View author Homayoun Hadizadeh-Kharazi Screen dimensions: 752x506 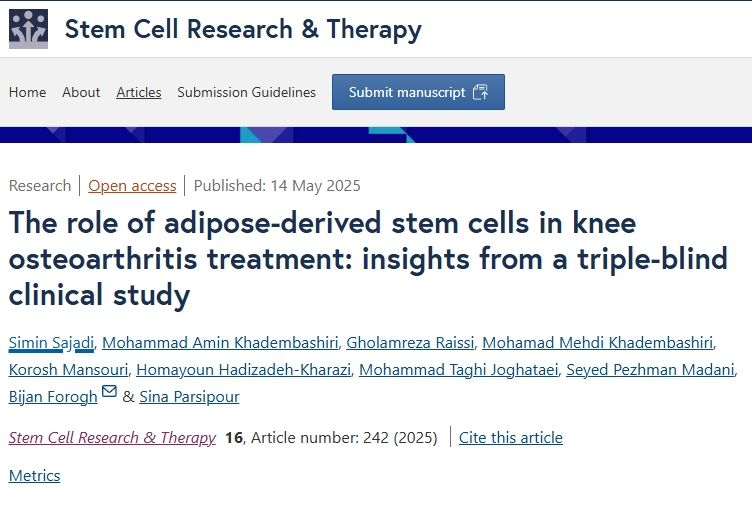coord(243,370)
